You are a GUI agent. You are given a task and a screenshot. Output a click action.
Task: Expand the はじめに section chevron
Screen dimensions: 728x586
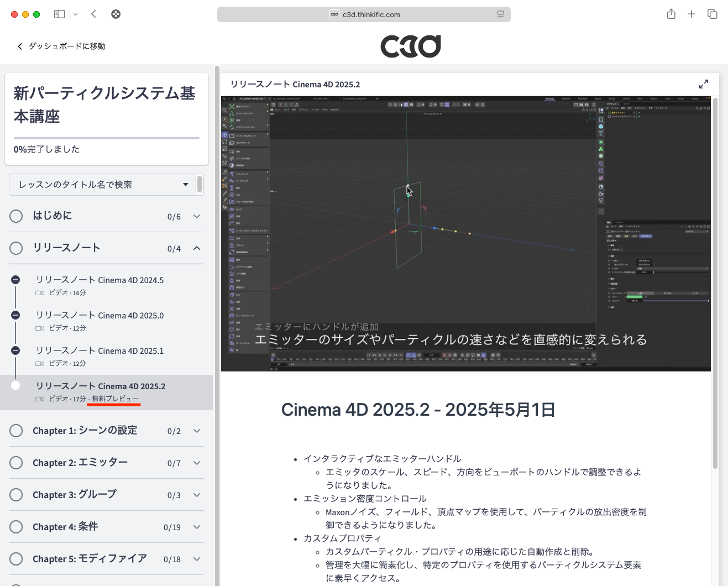pyautogui.click(x=197, y=216)
